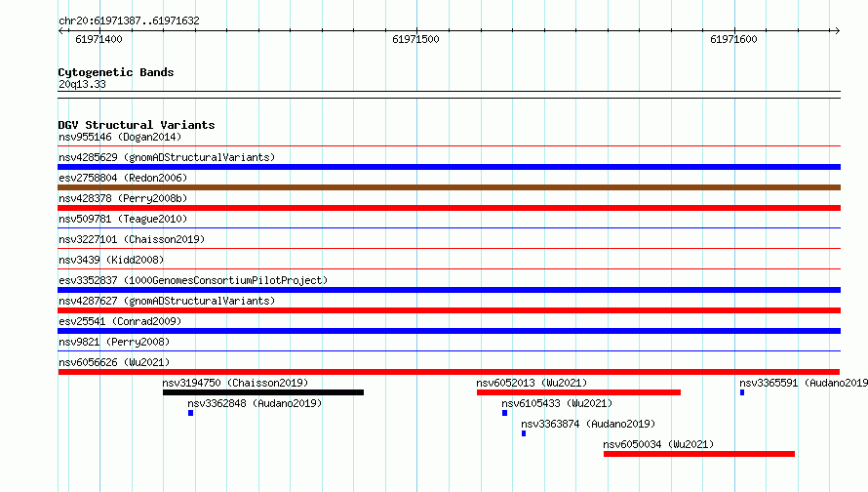Select the red nsv4287627 variant bar
The height and width of the screenshot is (492, 868).
coord(449,310)
